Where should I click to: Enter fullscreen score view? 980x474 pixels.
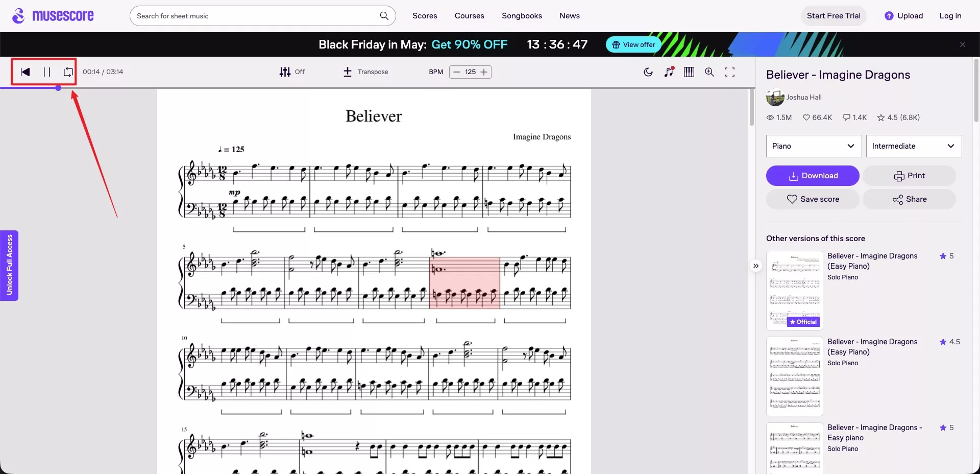730,72
